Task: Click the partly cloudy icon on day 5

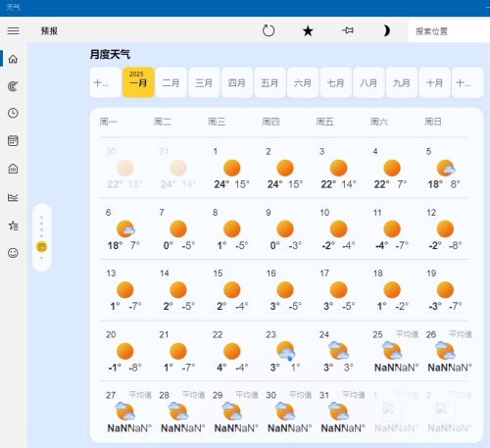Action: pos(446,168)
